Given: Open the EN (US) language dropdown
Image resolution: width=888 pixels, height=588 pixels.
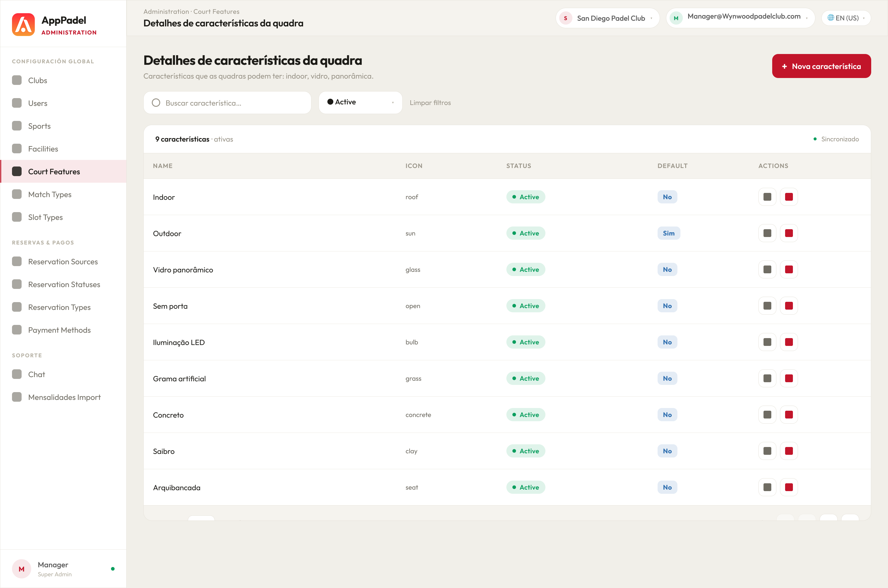Looking at the screenshot, I should tap(846, 18).
